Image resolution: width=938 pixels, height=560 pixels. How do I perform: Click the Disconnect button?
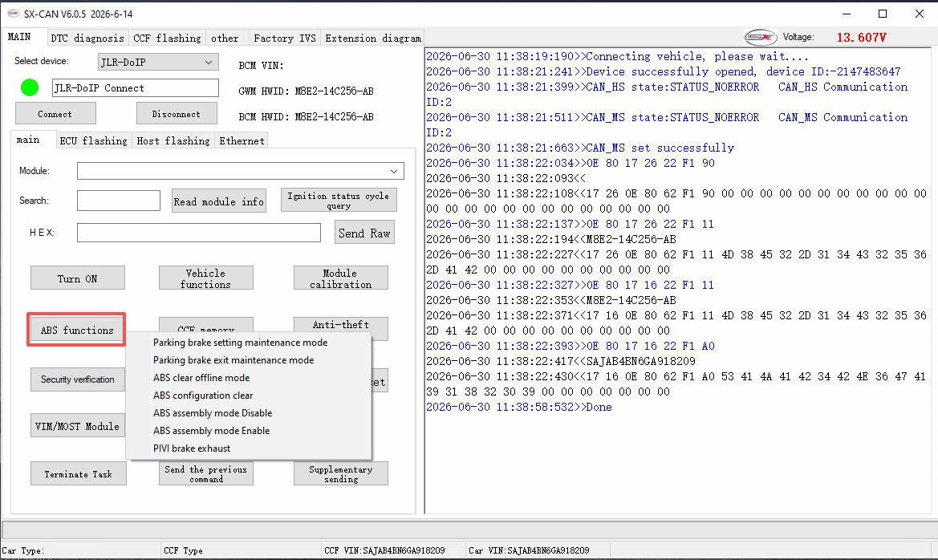tap(176, 114)
